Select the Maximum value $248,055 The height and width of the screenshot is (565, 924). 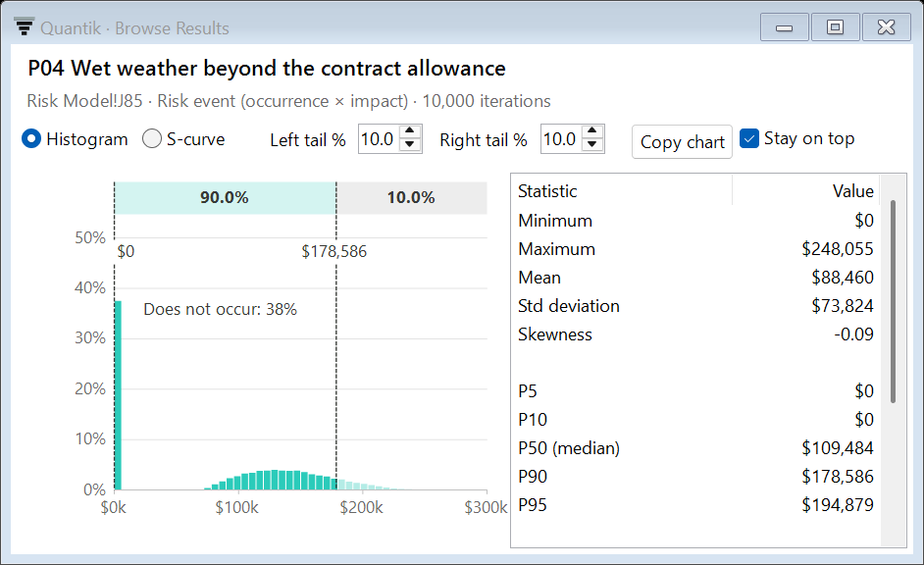pos(837,249)
